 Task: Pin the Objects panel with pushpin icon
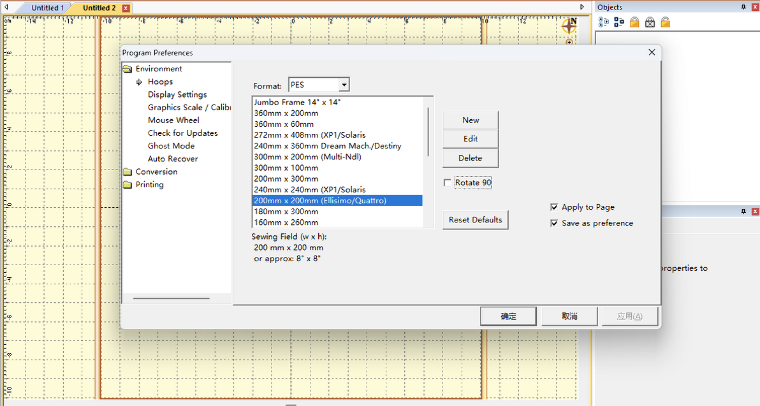tap(744, 7)
